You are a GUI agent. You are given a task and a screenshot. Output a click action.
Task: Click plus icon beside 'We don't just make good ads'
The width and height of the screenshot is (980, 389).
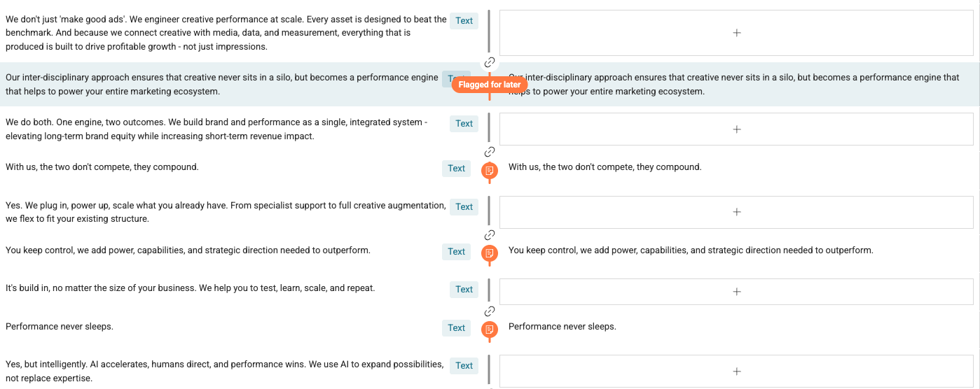[x=736, y=33]
